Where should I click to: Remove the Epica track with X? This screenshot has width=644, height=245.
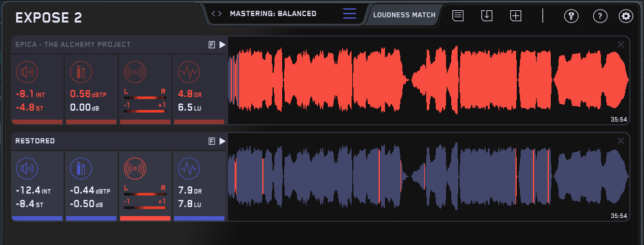coord(621,44)
